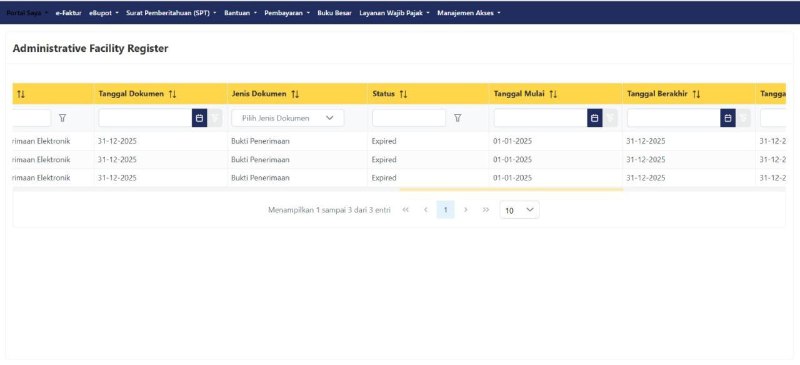Sort by Tanggal Dokumen column
800x365 pixels.
click(x=172, y=94)
